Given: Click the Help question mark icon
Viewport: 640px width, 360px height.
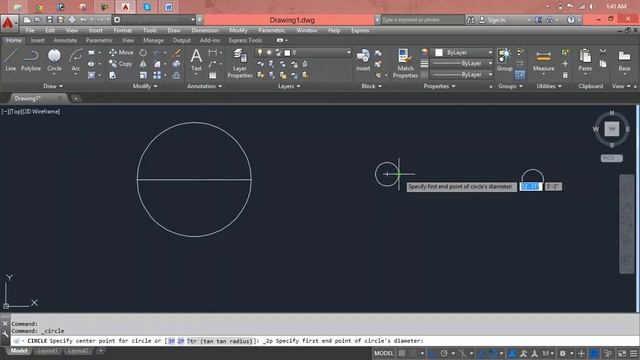Looking at the screenshot, I should pyautogui.click(x=571, y=20).
